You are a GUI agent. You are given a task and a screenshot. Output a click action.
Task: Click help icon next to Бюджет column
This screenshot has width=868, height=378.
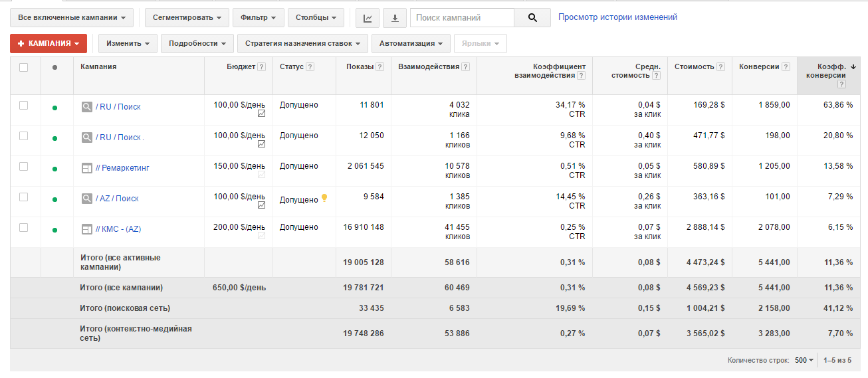(261, 67)
